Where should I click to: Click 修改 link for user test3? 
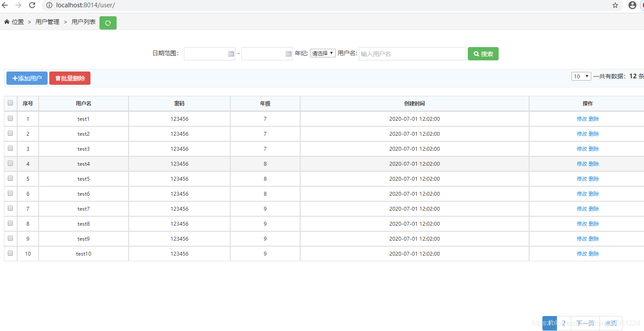(581, 149)
